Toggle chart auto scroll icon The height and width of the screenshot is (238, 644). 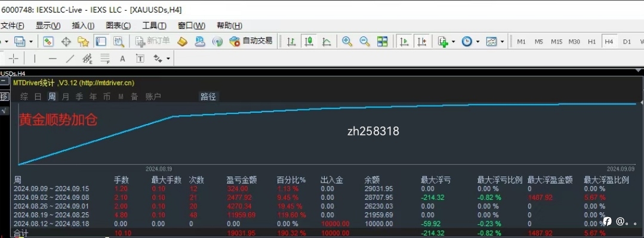coord(404,41)
